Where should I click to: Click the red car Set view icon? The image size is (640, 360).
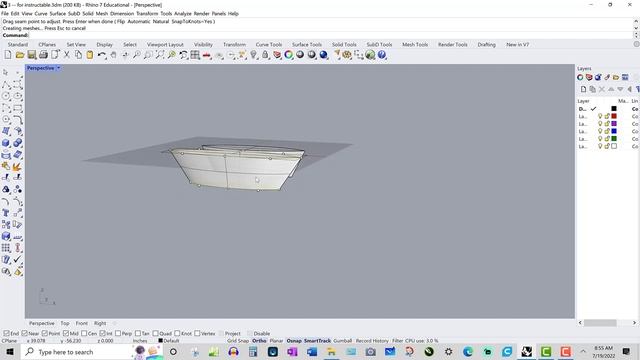[x=207, y=55]
